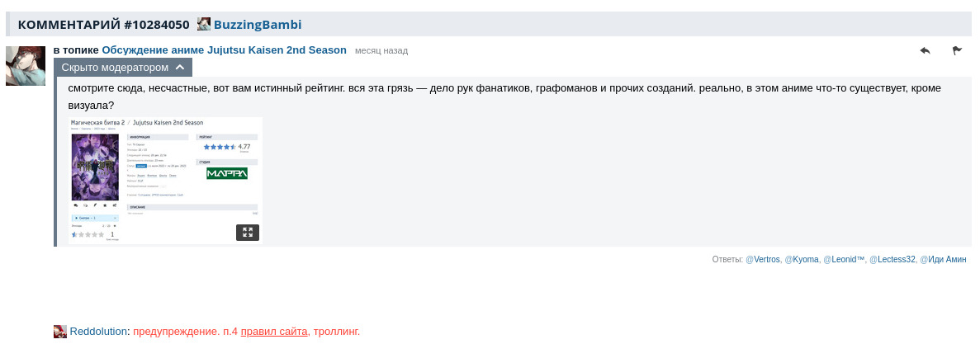Click the "месяц назад" timestamp

point(381,50)
